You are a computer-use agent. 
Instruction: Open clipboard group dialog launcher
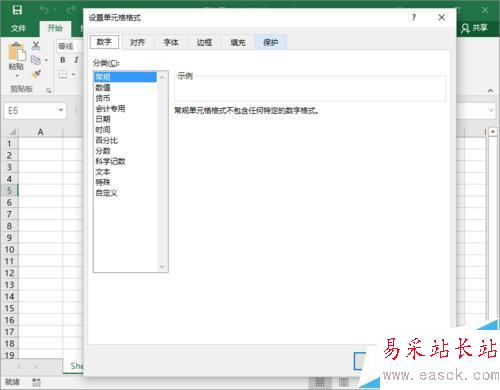click(49, 90)
